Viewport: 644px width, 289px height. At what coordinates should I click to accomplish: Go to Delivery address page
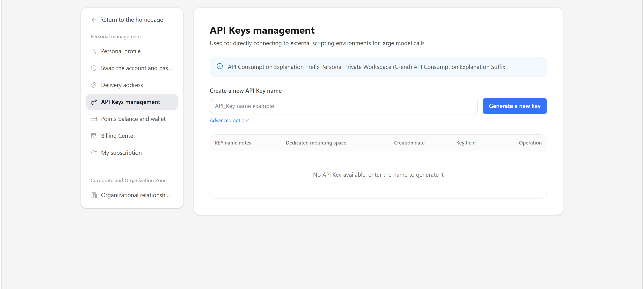(132, 85)
